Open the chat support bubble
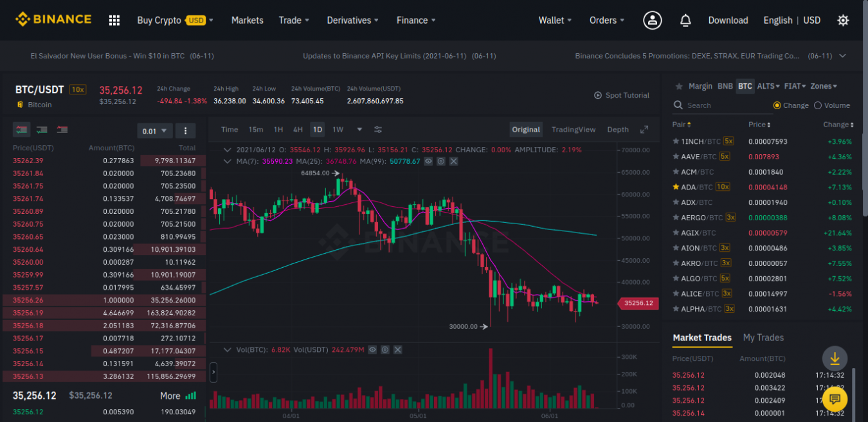Viewport: 868px width, 422px height. pyautogui.click(x=835, y=400)
